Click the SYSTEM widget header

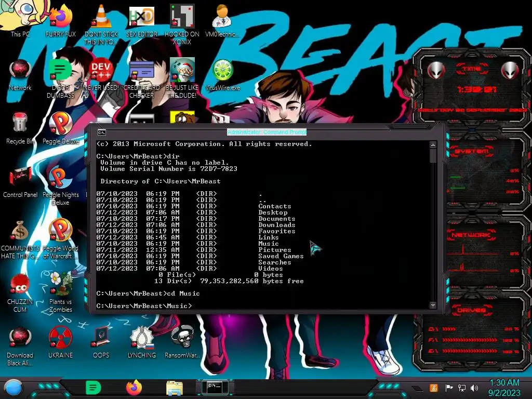pos(472,151)
